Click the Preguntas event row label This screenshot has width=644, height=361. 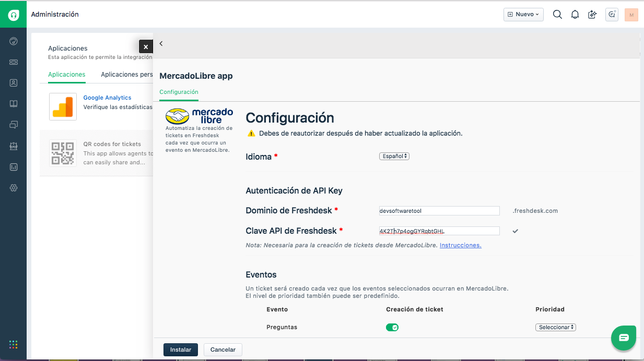282,327
